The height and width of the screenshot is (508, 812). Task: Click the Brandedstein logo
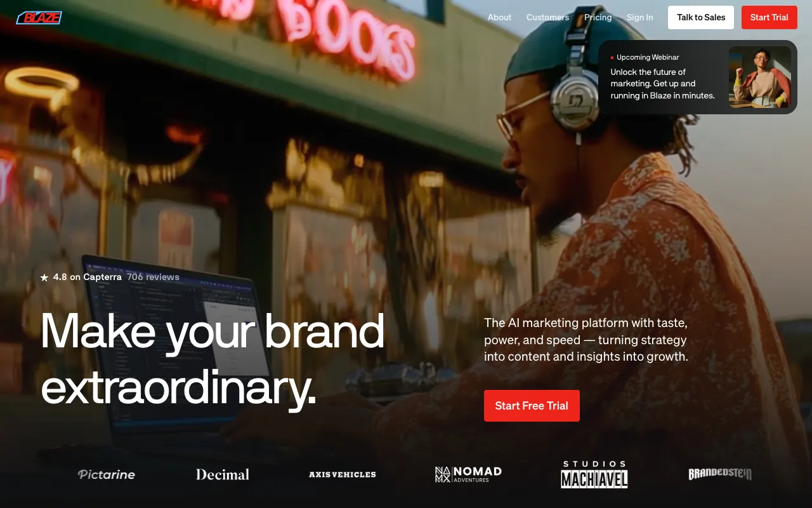720,474
